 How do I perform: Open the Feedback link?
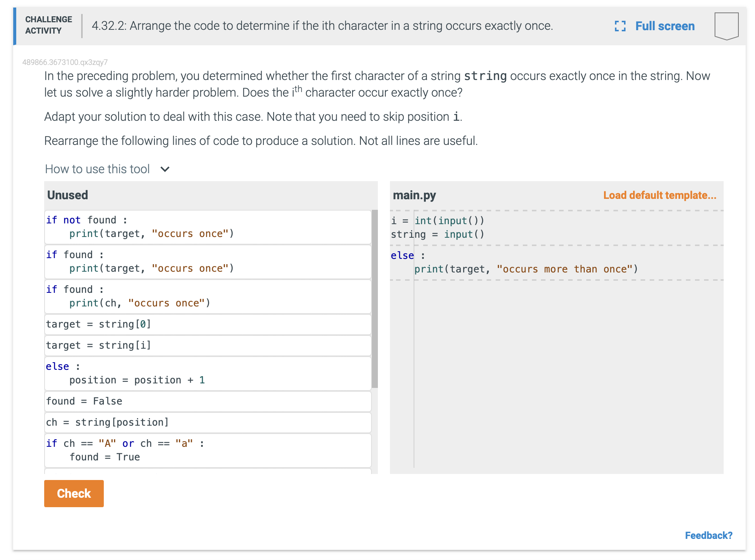(709, 535)
